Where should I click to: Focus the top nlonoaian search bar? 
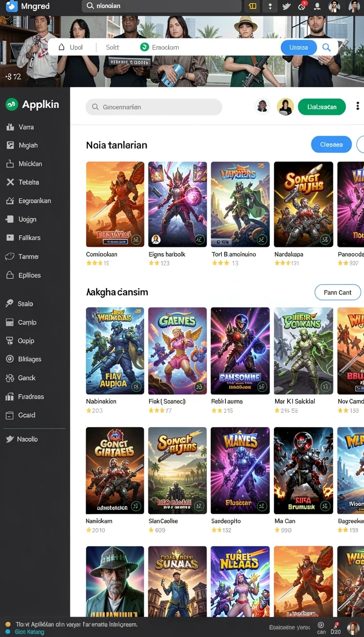pyautogui.click(x=162, y=6)
